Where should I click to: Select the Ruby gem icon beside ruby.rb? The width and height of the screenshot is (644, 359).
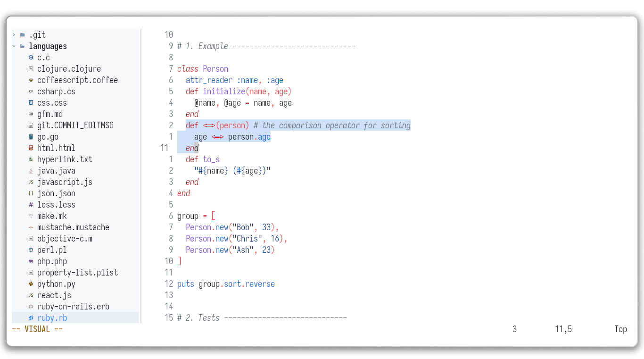click(x=30, y=317)
